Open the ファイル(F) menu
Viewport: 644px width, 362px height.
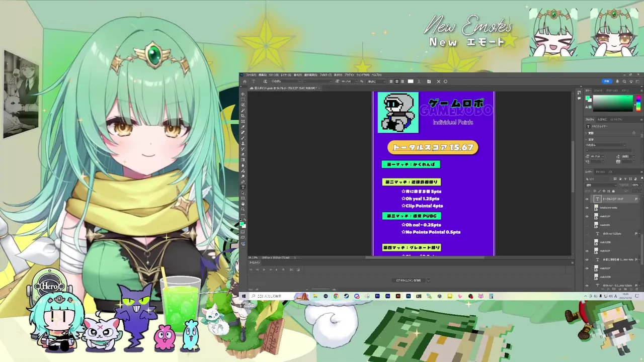pos(251,75)
